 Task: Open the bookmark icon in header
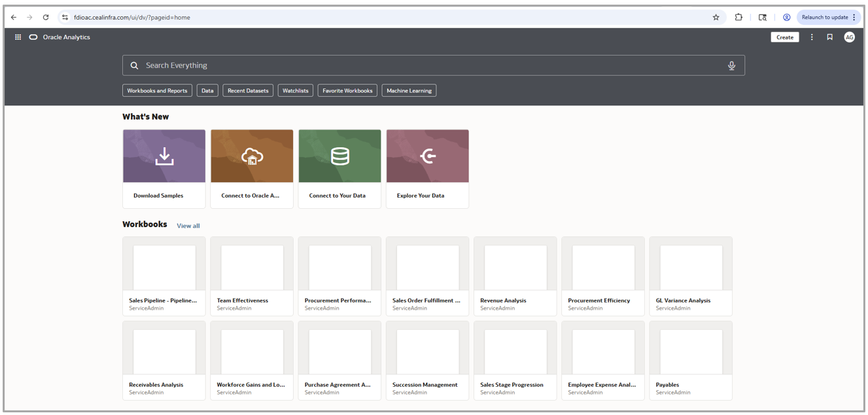[x=829, y=37]
